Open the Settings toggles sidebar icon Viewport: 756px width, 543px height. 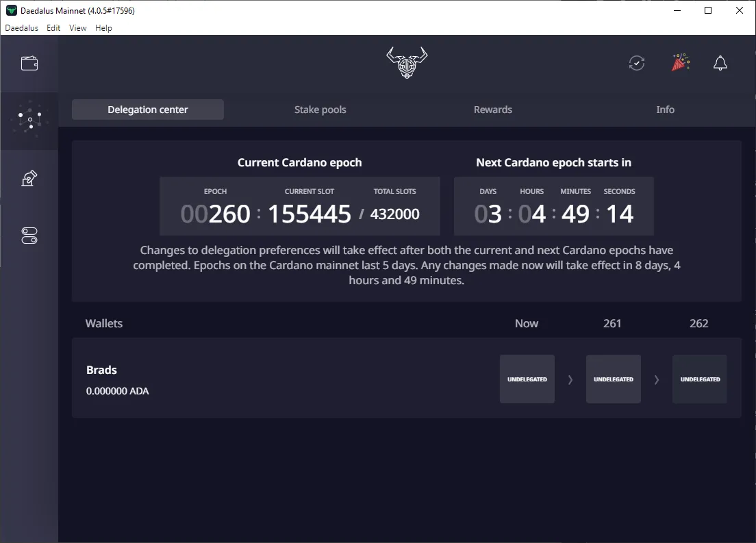pyautogui.click(x=29, y=236)
